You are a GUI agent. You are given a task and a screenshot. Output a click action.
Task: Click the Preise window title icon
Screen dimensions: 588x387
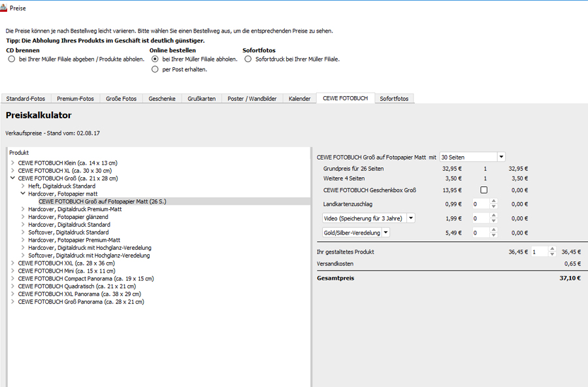(x=5, y=8)
